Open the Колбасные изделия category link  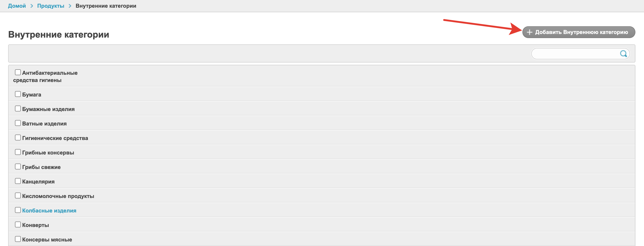click(49, 210)
